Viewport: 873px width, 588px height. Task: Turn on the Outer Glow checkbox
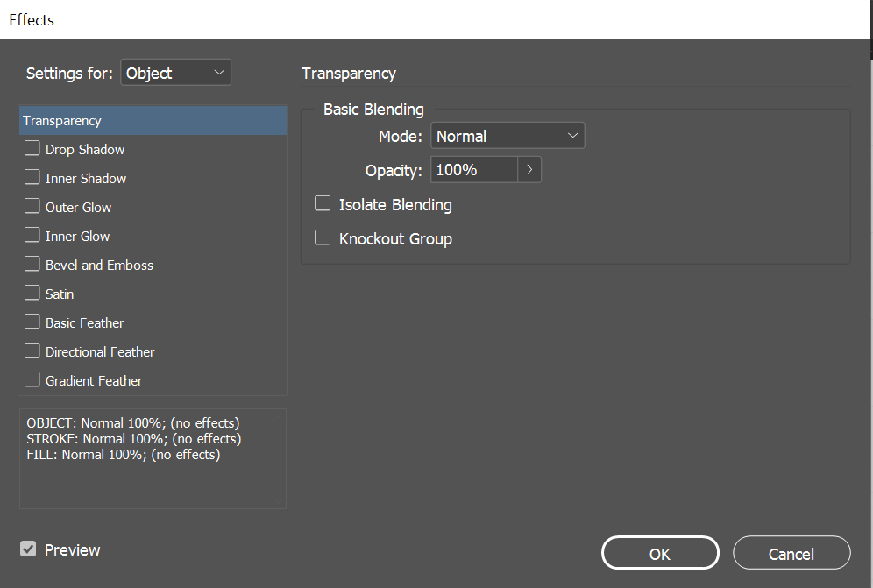pyautogui.click(x=32, y=207)
